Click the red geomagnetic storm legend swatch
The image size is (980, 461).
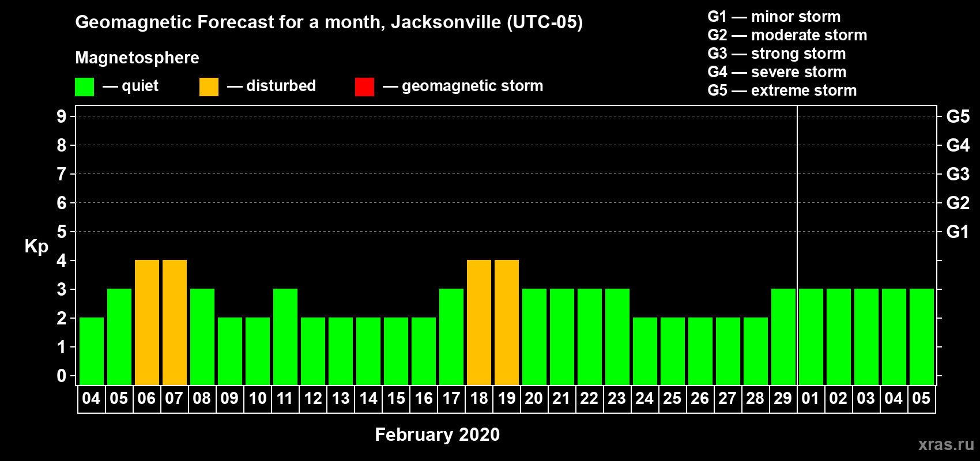[364, 87]
